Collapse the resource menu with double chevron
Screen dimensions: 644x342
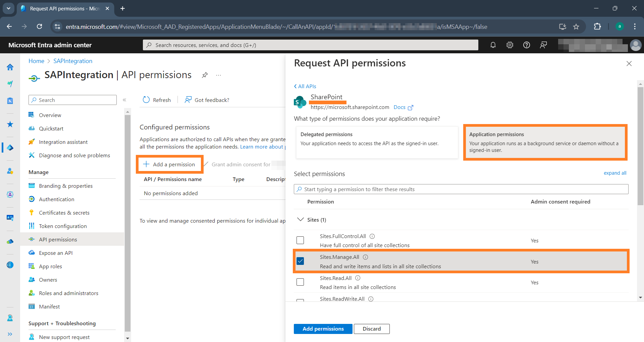click(124, 100)
